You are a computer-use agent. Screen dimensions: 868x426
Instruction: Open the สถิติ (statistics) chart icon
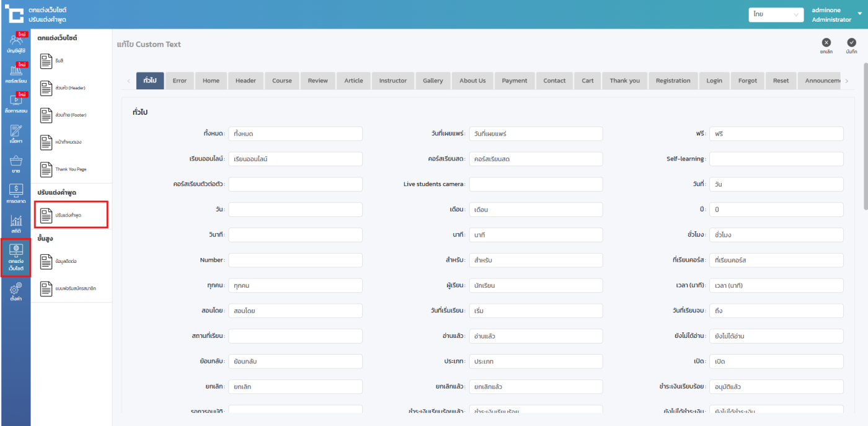point(15,224)
